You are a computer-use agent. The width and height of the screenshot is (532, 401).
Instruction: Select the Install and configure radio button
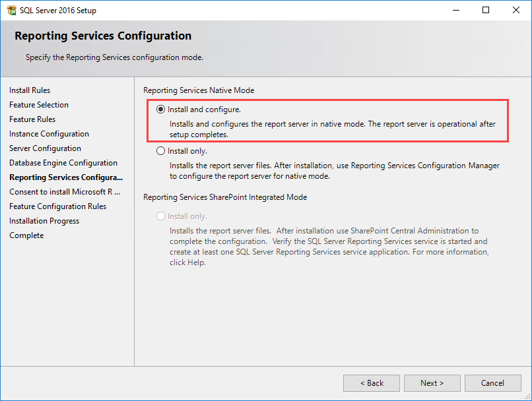coord(160,109)
